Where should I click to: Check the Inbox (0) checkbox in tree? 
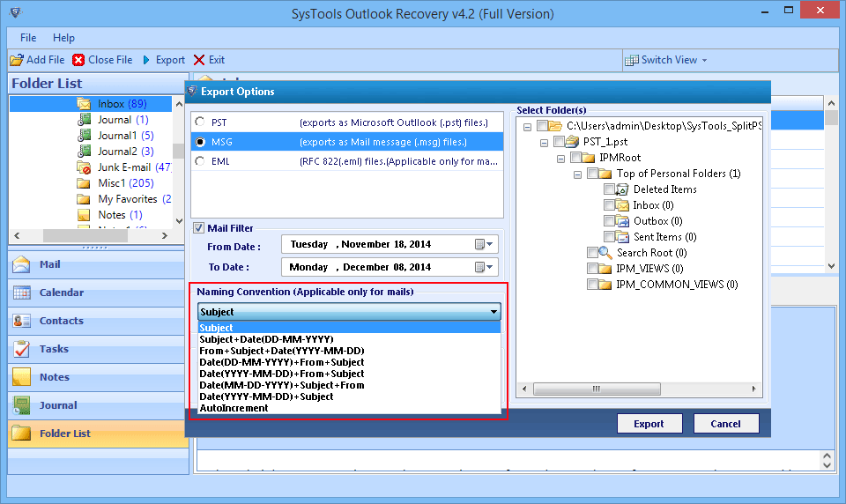click(x=609, y=205)
